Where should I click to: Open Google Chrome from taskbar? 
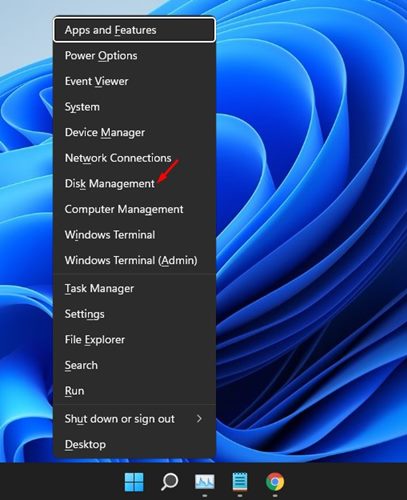275,482
